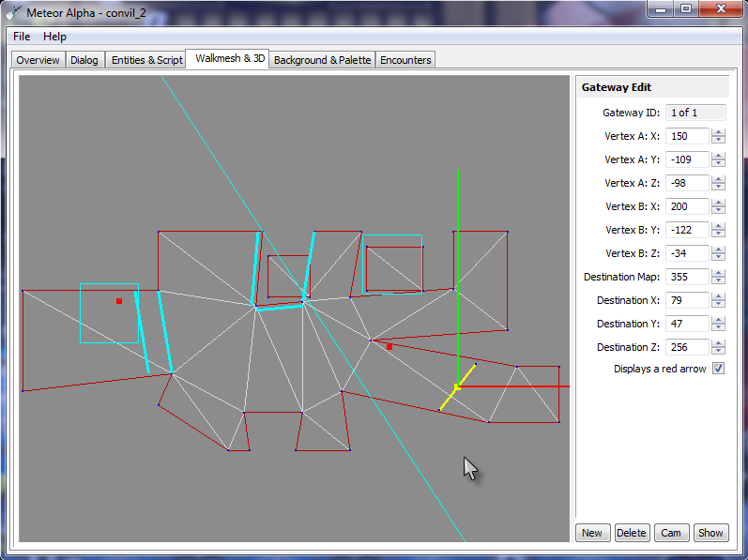748x560 pixels.
Task: Click the Show button
Action: 710,533
